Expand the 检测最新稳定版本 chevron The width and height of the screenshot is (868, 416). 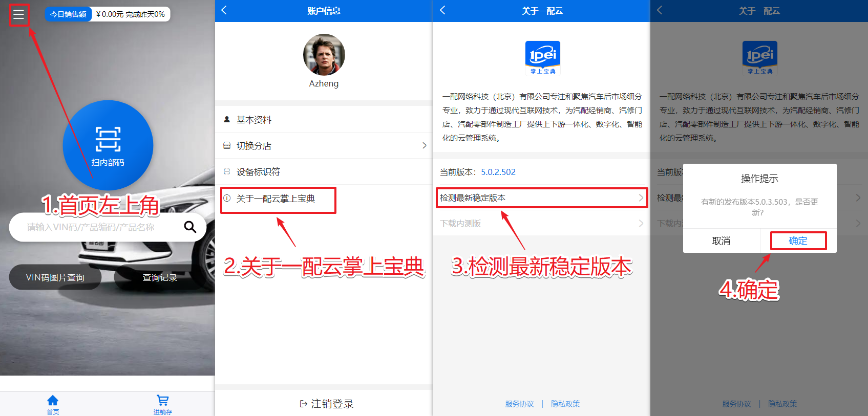pyautogui.click(x=641, y=198)
